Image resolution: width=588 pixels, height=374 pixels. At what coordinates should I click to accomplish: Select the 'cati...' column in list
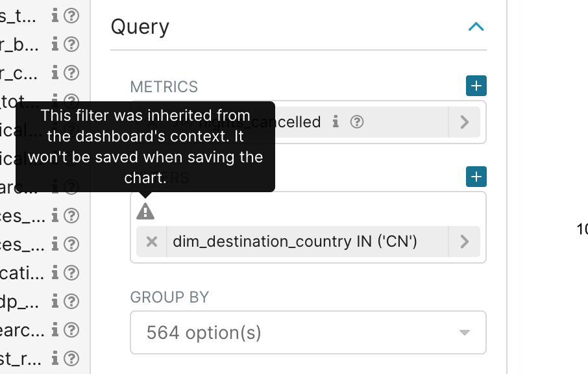(x=22, y=273)
